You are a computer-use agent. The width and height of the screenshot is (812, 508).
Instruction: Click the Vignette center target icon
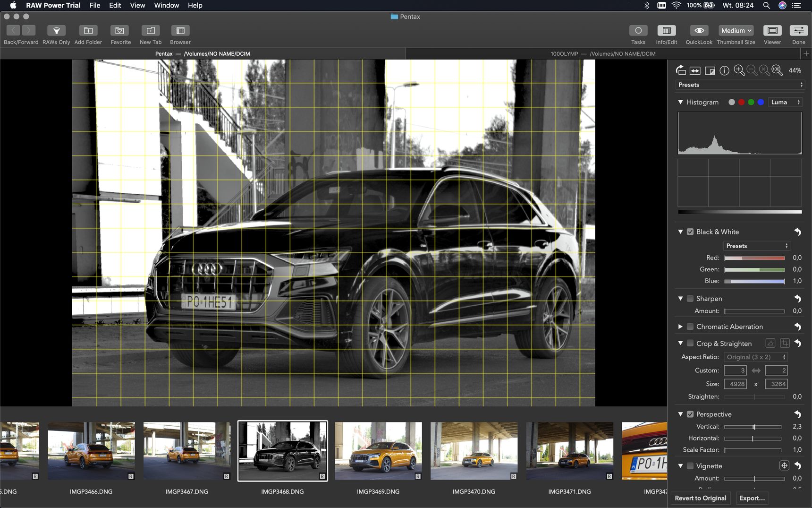click(x=784, y=465)
